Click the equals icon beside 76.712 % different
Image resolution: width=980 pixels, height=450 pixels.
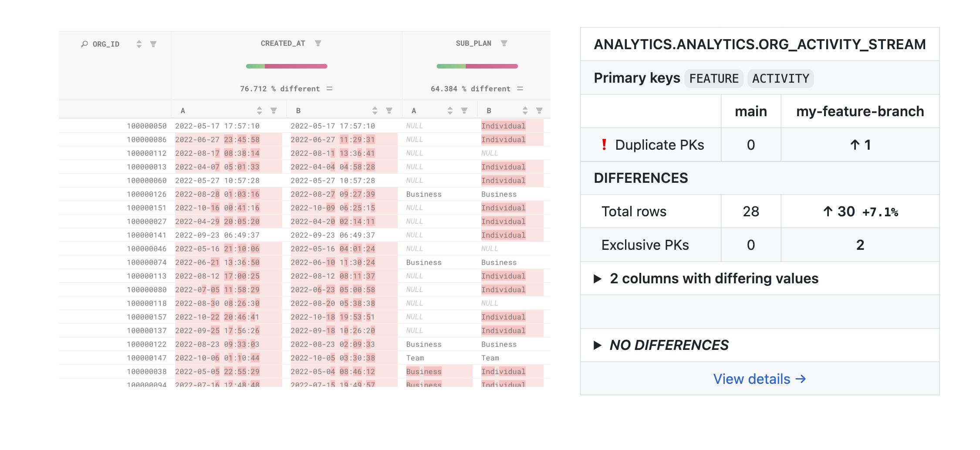[330, 89]
